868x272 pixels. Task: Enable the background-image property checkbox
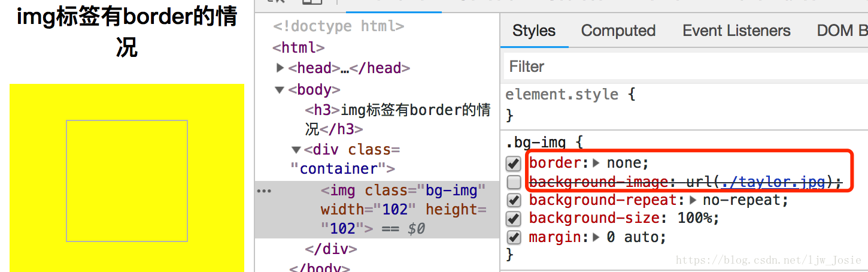coord(514,182)
